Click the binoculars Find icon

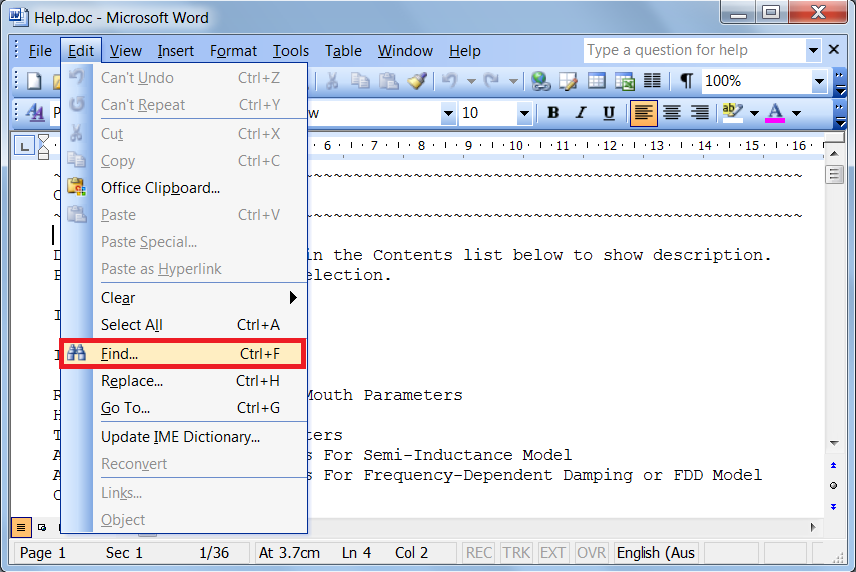click(x=76, y=353)
